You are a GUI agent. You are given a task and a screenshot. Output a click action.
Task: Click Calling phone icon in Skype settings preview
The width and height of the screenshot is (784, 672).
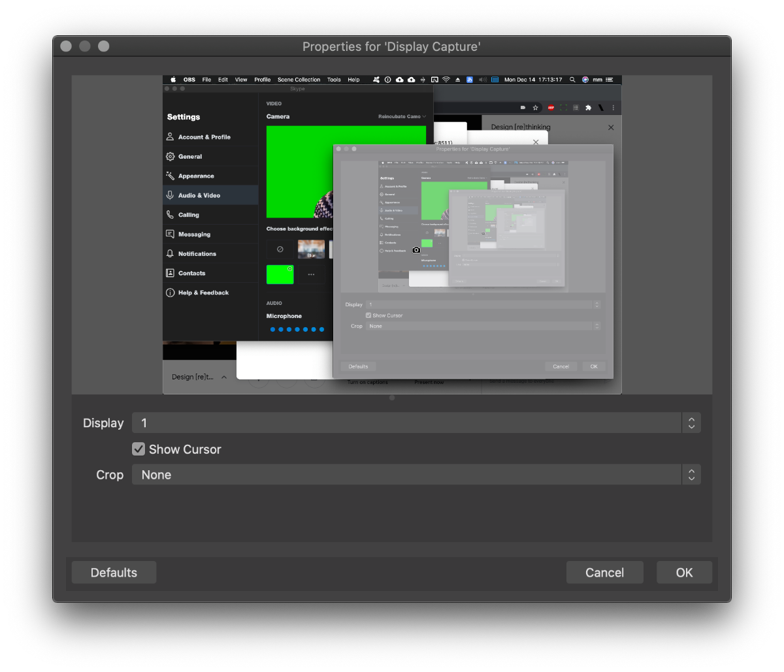point(170,215)
